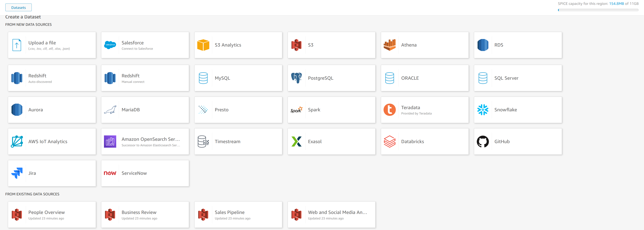
Task: Click the 'SQL Server' label
Action: [506, 78]
